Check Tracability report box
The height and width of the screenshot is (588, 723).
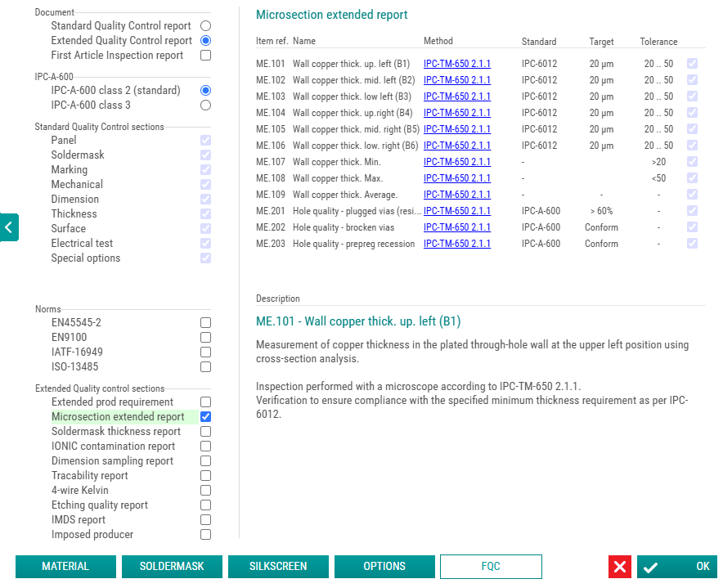[x=205, y=476]
